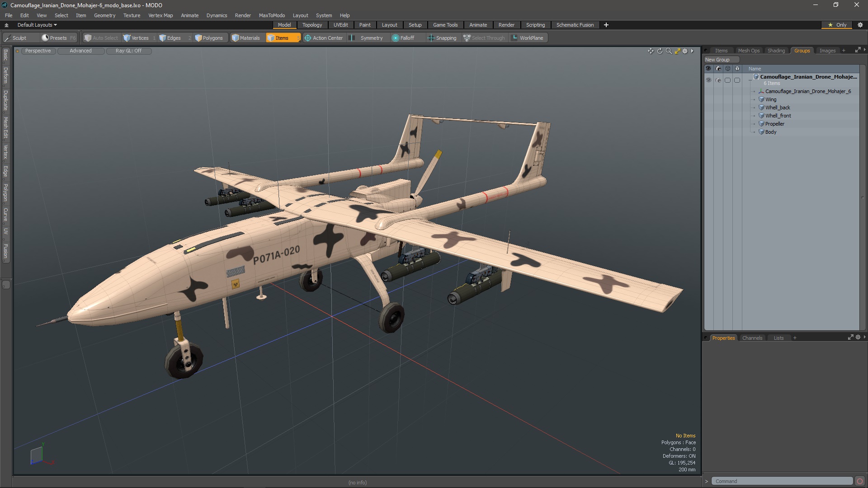Toggle visibility eye for the Camouflage group
Viewport: 868px width, 488px height.
(x=708, y=80)
